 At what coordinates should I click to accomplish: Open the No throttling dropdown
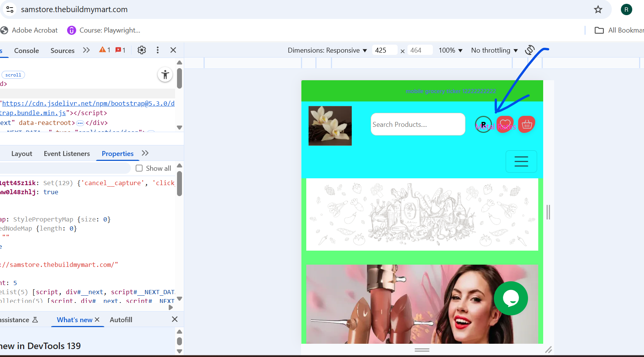(494, 50)
